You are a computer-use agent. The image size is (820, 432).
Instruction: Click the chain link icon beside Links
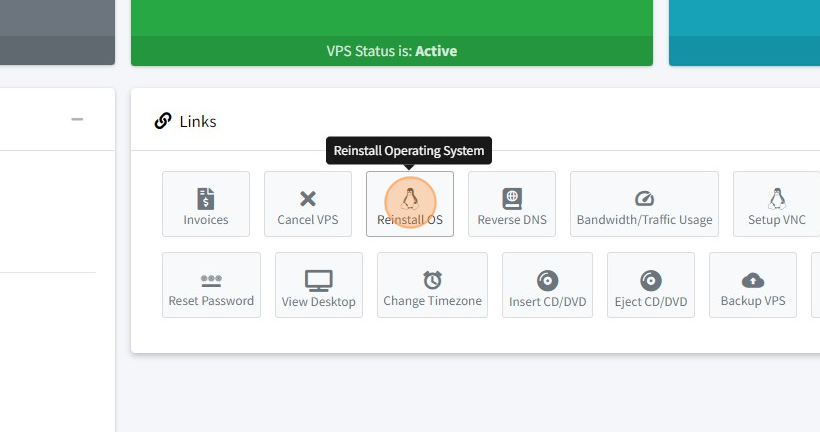[x=163, y=121]
